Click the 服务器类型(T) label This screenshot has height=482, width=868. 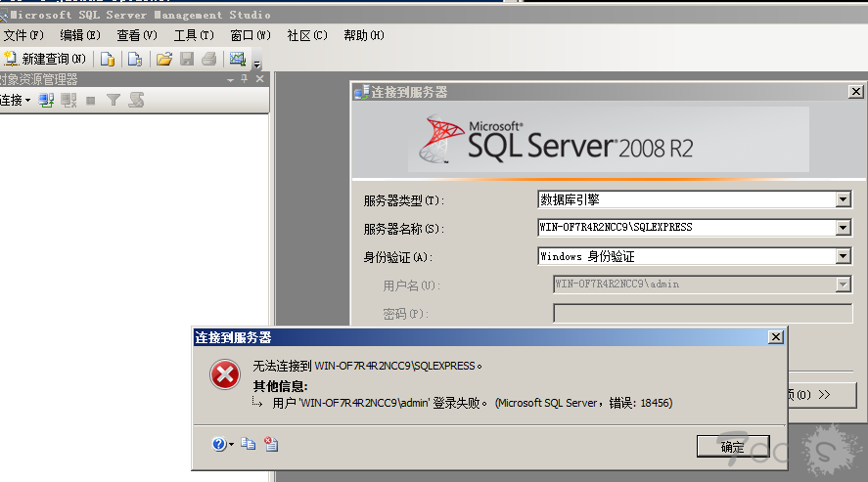[404, 200]
